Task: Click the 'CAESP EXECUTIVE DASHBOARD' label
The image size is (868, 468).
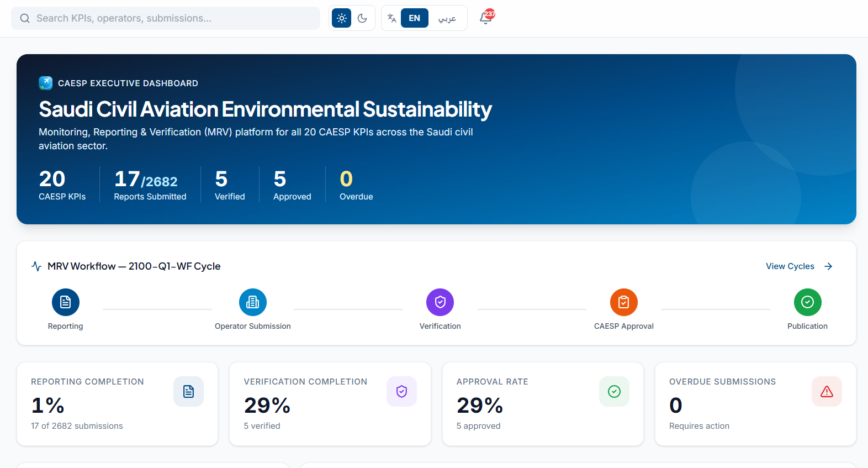Action: click(x=128, y=83)
